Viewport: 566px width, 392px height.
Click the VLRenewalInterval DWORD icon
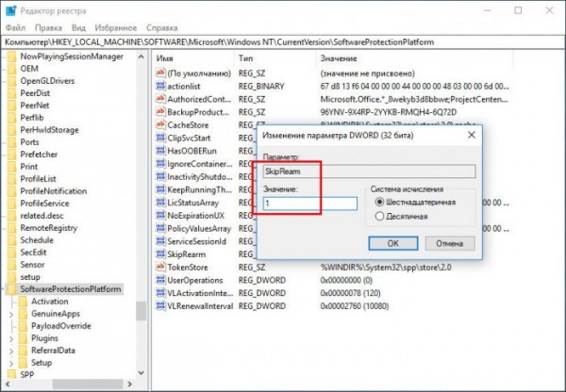(x=160, y=306)
